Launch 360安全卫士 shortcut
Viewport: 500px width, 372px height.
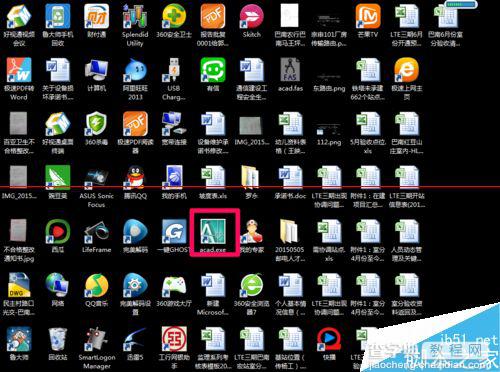click(174, 16)
